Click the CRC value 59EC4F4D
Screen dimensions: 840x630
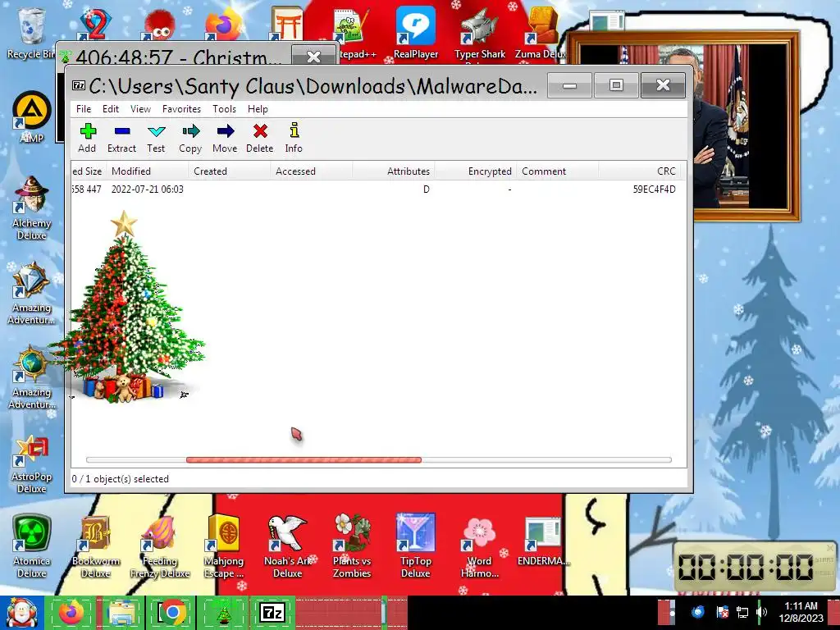click(654, 189)
